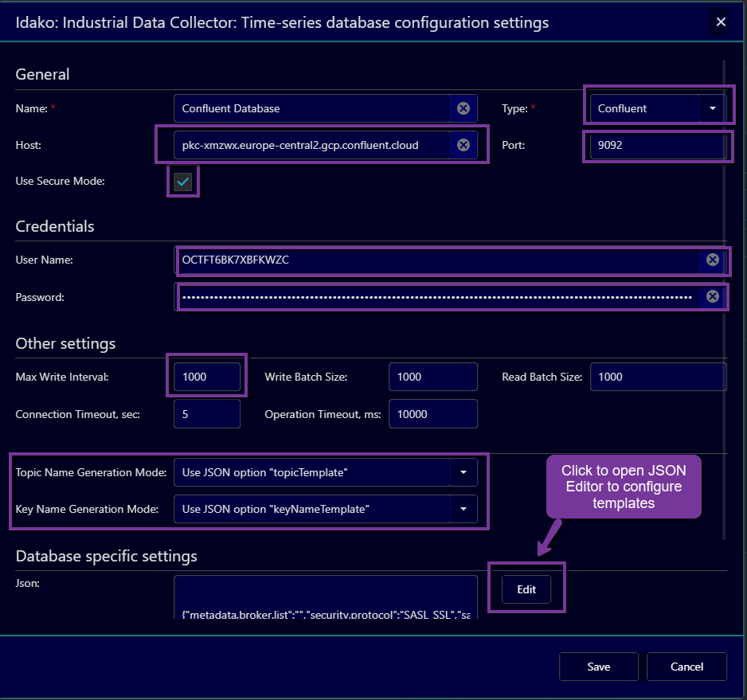This screenshot has height=700, width=747.
Task: Close the configuration dialog with top-right X
Action: coord(721,22)
